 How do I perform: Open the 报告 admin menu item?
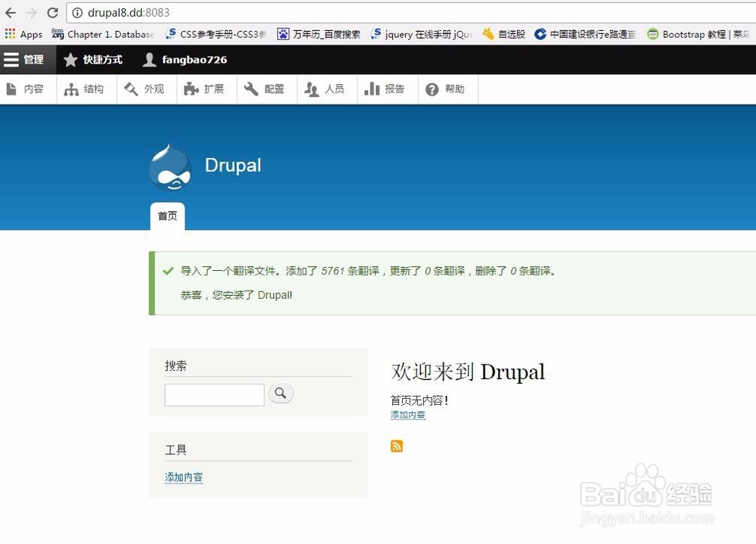[387, 89]
